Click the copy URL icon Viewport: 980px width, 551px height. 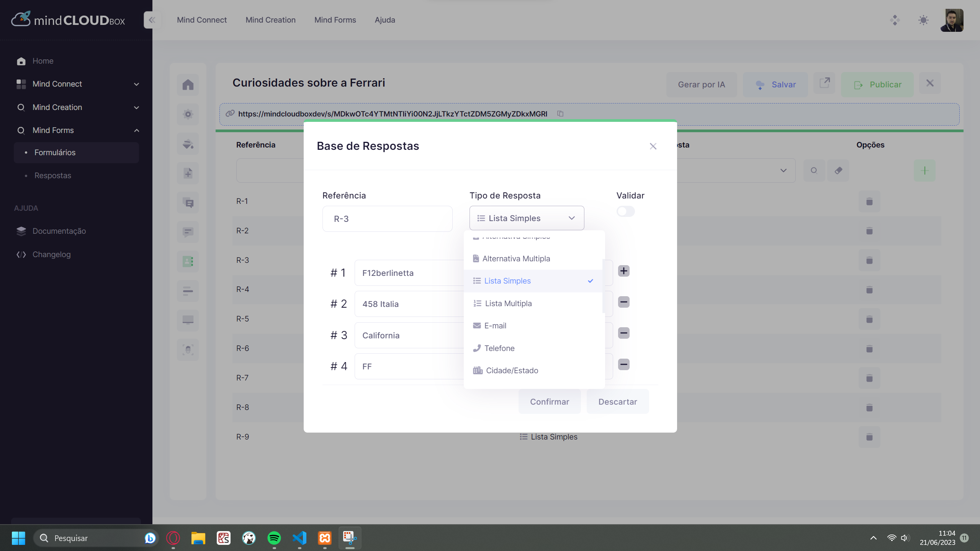(560, 114)
